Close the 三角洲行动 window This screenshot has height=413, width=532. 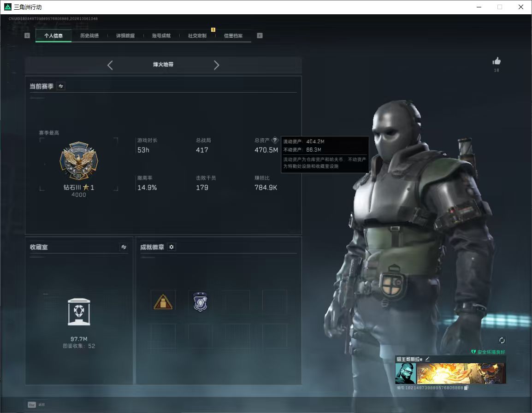521,7
